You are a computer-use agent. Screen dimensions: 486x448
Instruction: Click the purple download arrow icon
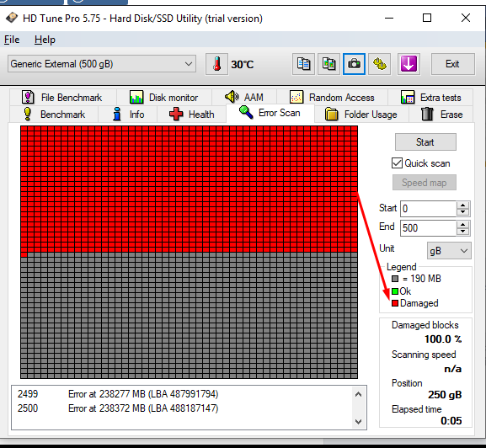pyautogui.click(x=409, y=64)
